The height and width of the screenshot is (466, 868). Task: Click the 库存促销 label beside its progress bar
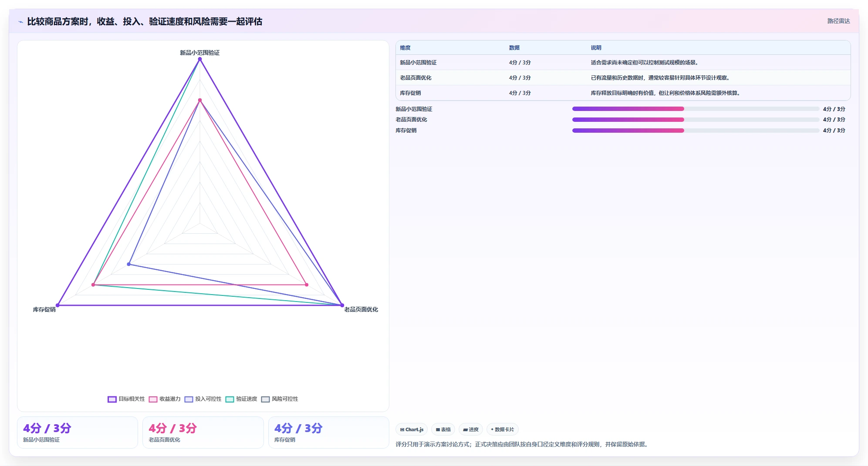coord(406,131)
